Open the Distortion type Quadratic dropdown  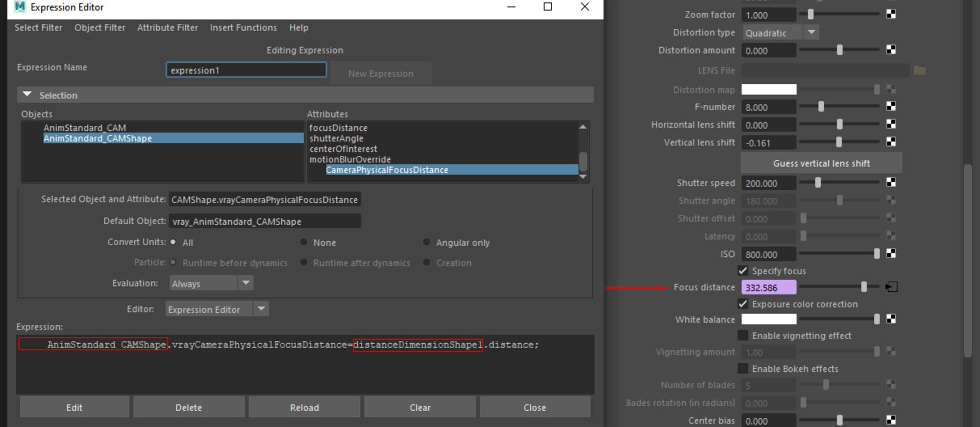pyautogui.click(x=780, y=33)
